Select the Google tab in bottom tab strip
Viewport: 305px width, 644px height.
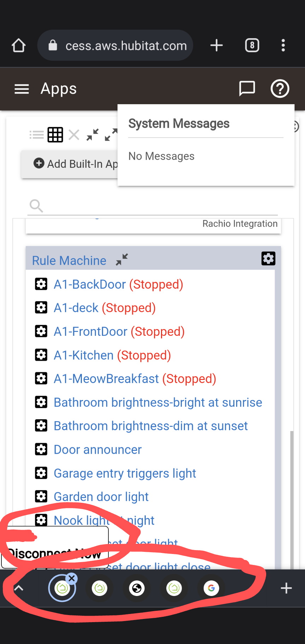(x=211, y=588)
